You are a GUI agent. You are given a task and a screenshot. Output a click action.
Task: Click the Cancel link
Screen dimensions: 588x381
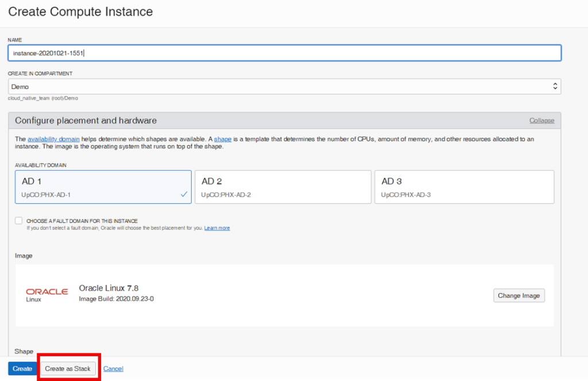[x=113, y=368]
